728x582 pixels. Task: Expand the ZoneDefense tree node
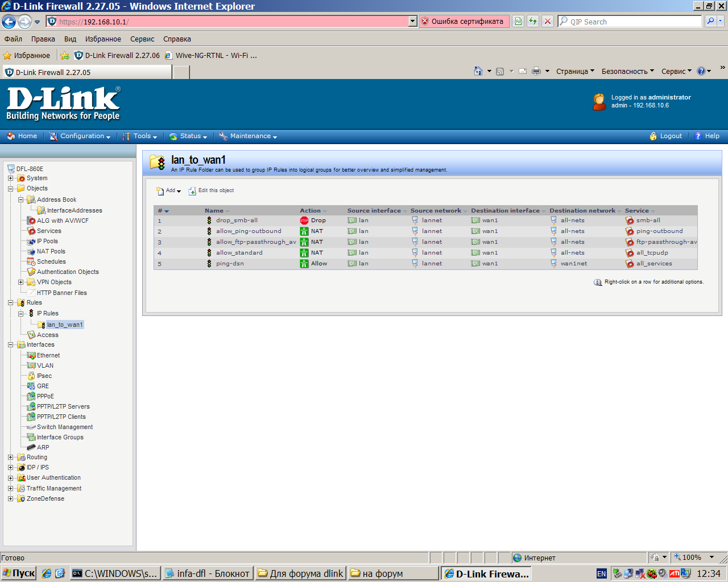tap(10, 499)
